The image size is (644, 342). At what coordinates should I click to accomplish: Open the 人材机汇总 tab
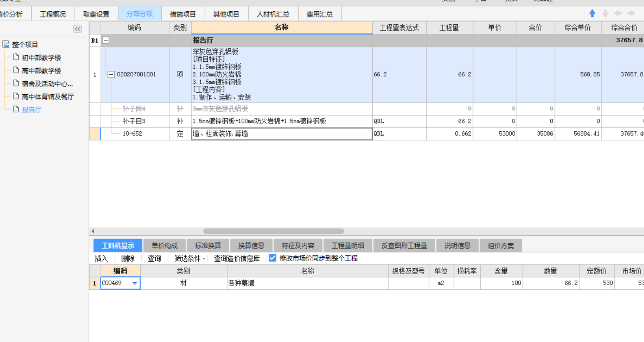[273, 14]
